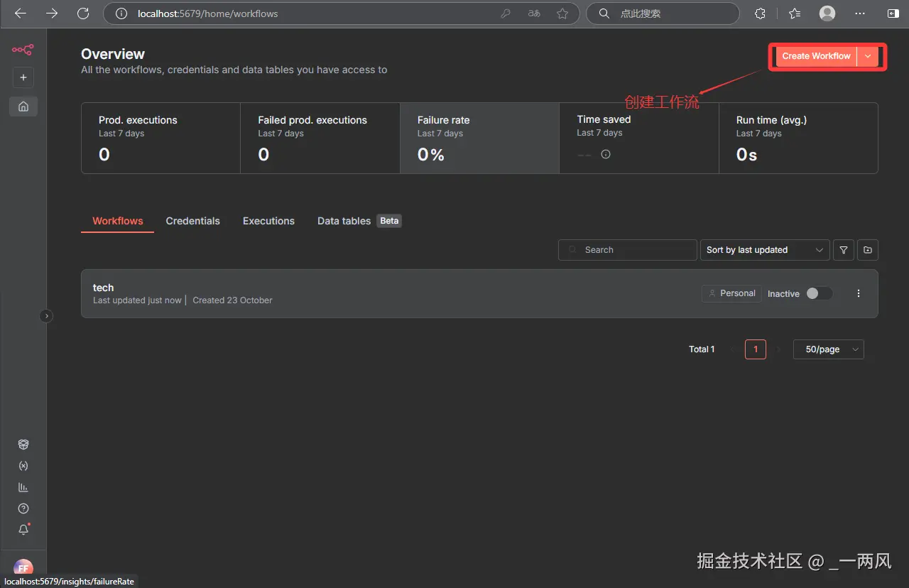Open the insights chart icon in sidebar

pyautogui.click(x=23, y=487)
